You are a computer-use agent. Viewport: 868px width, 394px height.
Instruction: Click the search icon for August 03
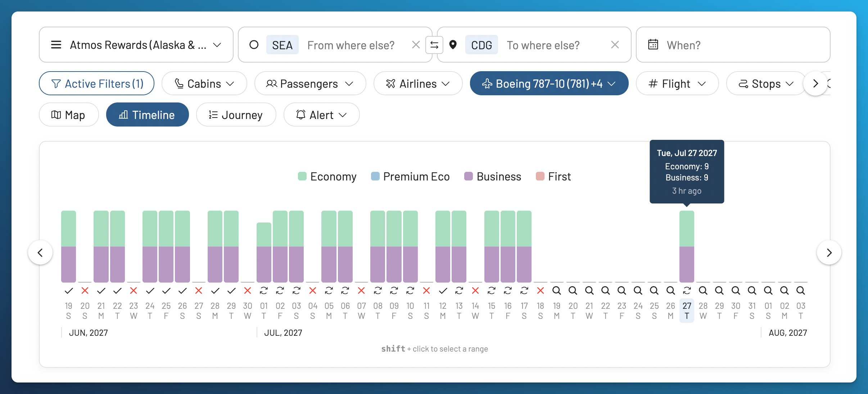[801, 290]
